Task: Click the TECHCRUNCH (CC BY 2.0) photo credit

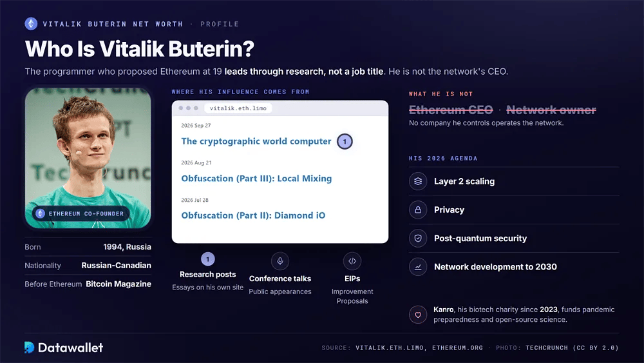Action: [x=572, y=348]
